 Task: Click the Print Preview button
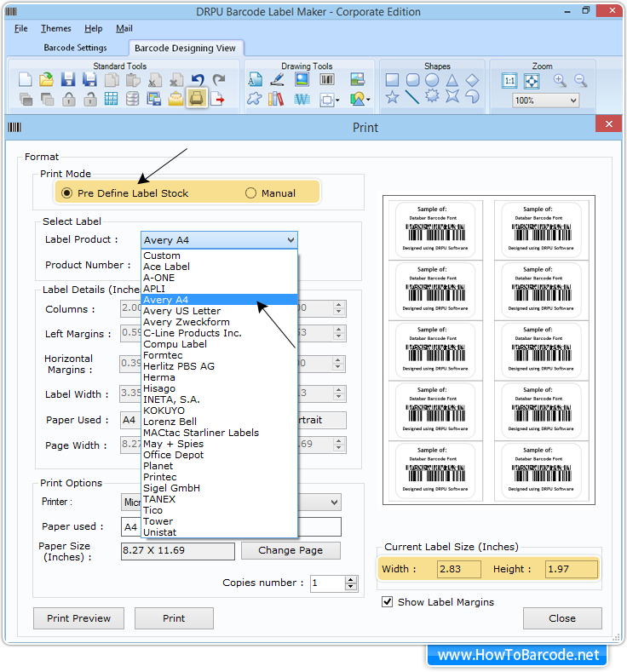pos(79,618)
